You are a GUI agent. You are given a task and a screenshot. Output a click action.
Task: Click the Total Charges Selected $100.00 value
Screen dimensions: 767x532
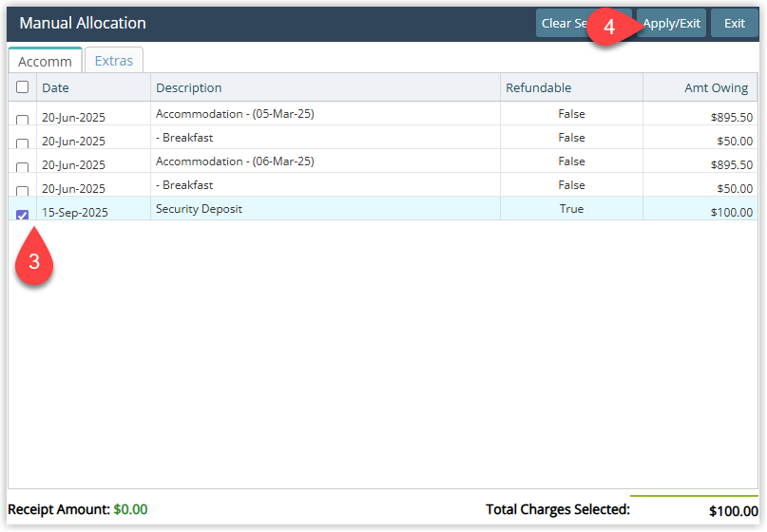click(x=733, y=511)
